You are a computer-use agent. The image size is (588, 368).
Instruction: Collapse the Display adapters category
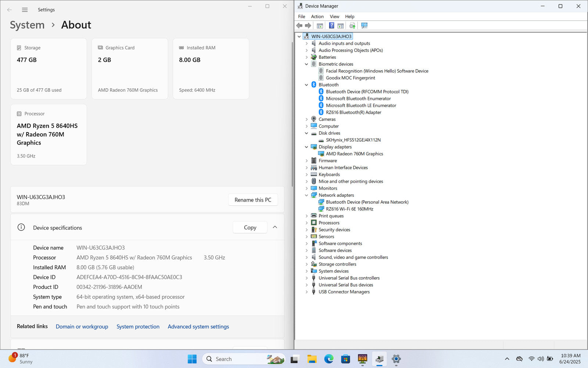coord(306,147)
